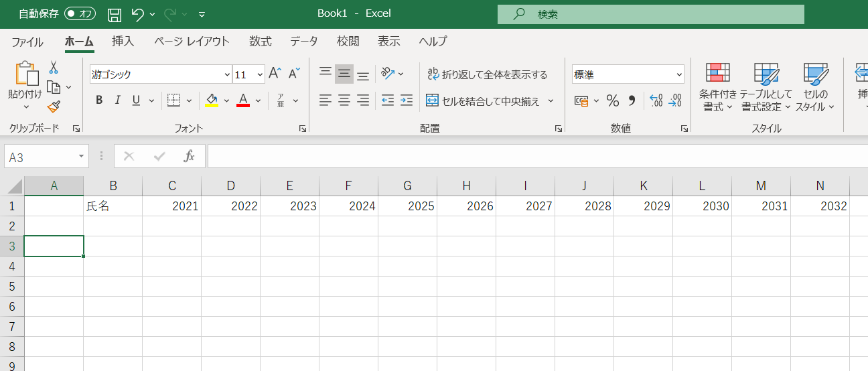Open the paste options dropdown arrow
868x371 pixels.
pyautogui.click(x=25, y=107)
